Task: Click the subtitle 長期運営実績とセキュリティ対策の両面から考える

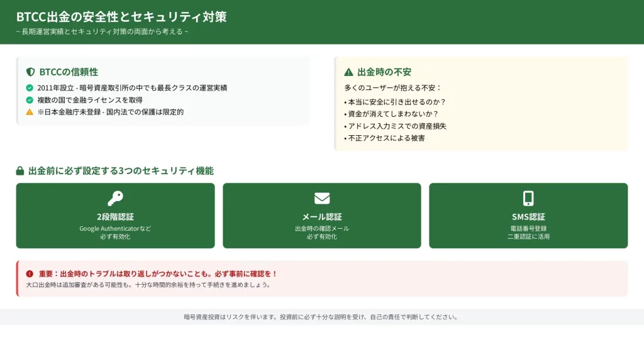Action: tap(102, 31)
